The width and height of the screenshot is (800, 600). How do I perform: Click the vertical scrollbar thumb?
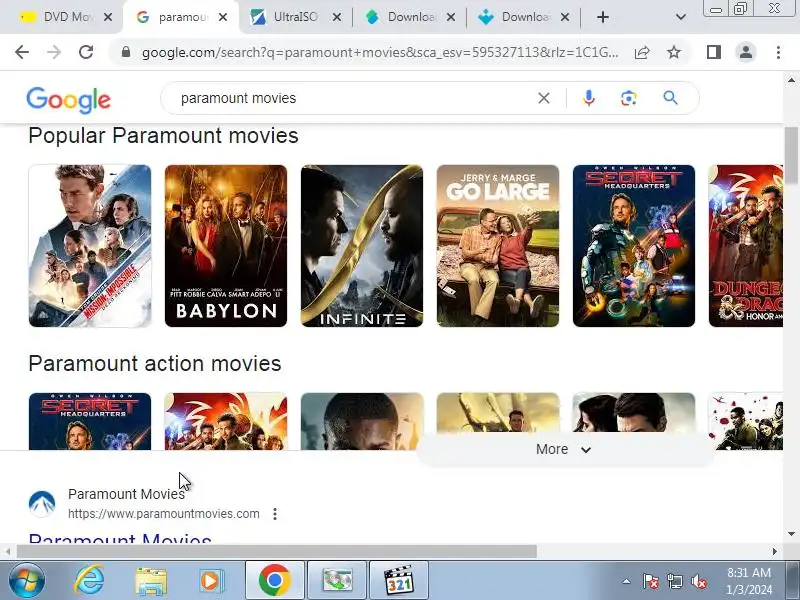791,156
